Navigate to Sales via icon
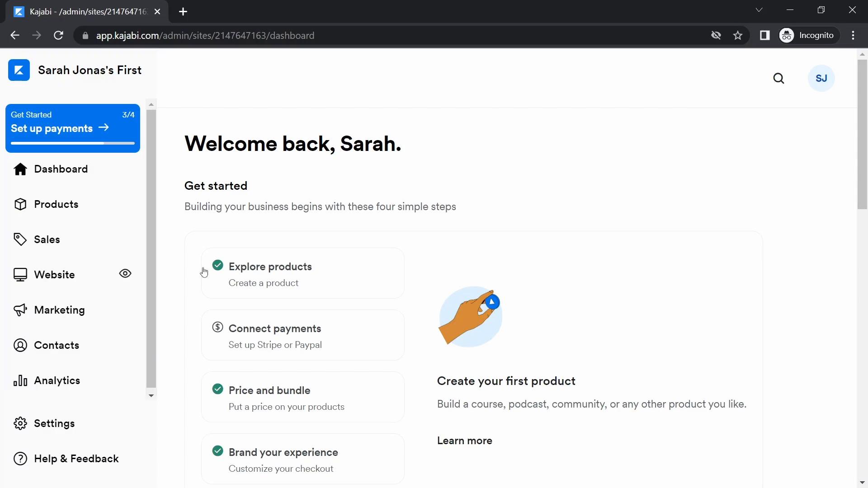This screenshot has width=868, height=488. [20, 239]
